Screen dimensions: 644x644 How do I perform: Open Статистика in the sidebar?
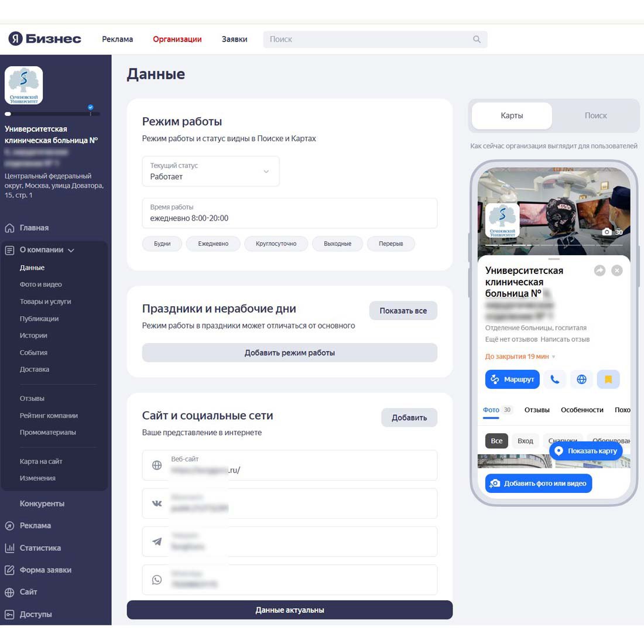(x=40, y=548)
